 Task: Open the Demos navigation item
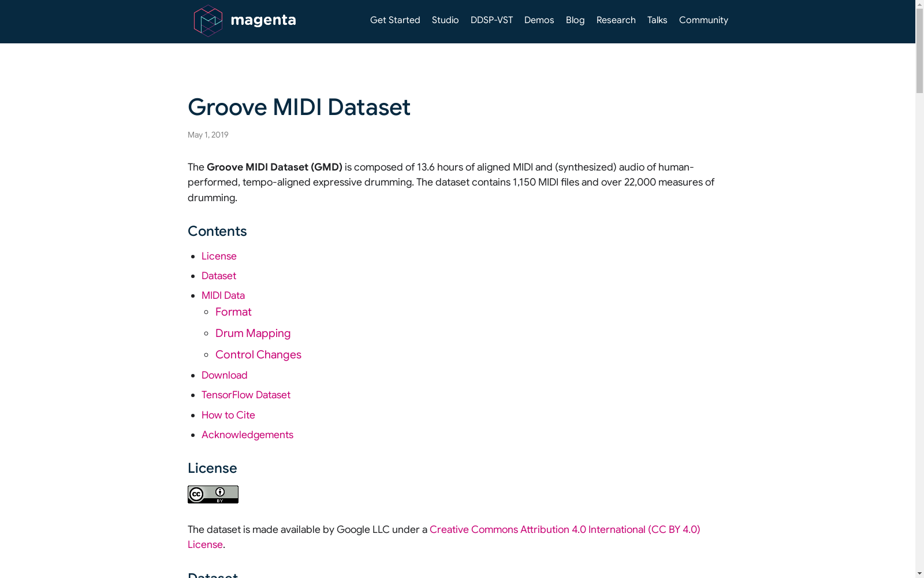(539, 20)
